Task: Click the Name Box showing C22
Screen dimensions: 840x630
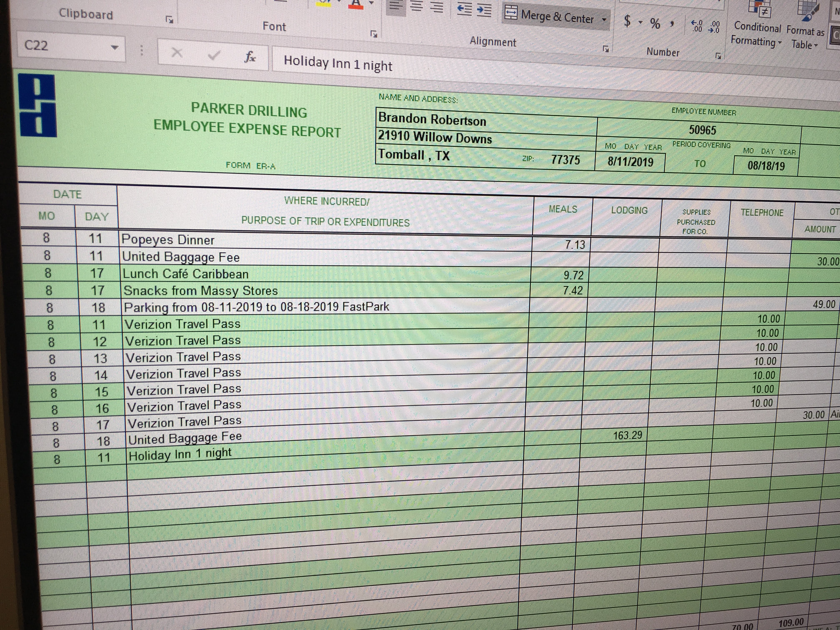Action: [x=63, y=46]
